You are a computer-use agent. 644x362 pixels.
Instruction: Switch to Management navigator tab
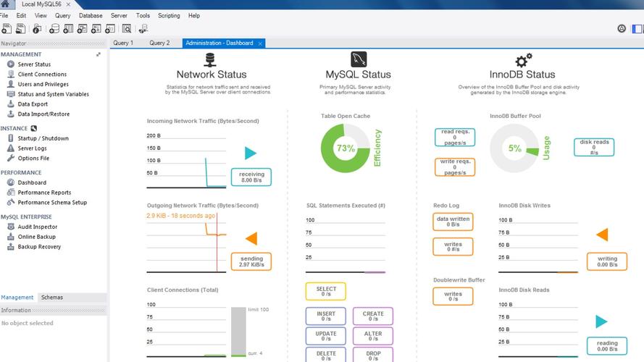pos(17,297)
